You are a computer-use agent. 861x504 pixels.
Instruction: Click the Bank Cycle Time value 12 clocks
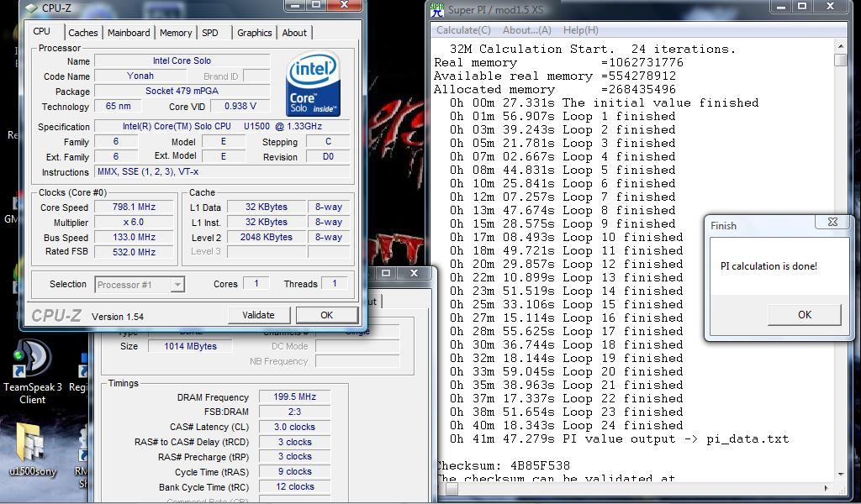coord(294,486)
